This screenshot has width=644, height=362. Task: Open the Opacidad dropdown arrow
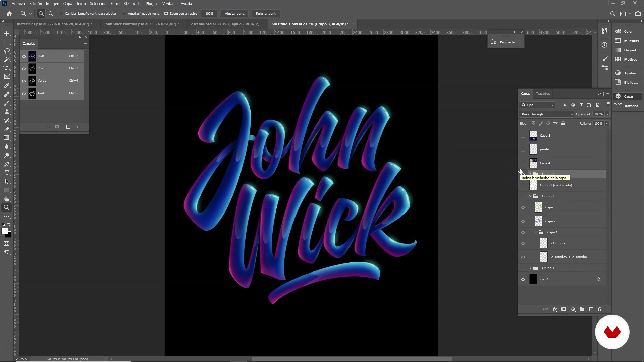pos(607,114)
